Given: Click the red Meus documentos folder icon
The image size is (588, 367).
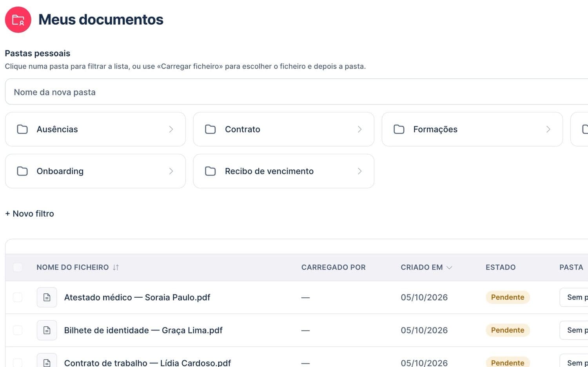Looking at the screenshot, I should pos(18,20).
